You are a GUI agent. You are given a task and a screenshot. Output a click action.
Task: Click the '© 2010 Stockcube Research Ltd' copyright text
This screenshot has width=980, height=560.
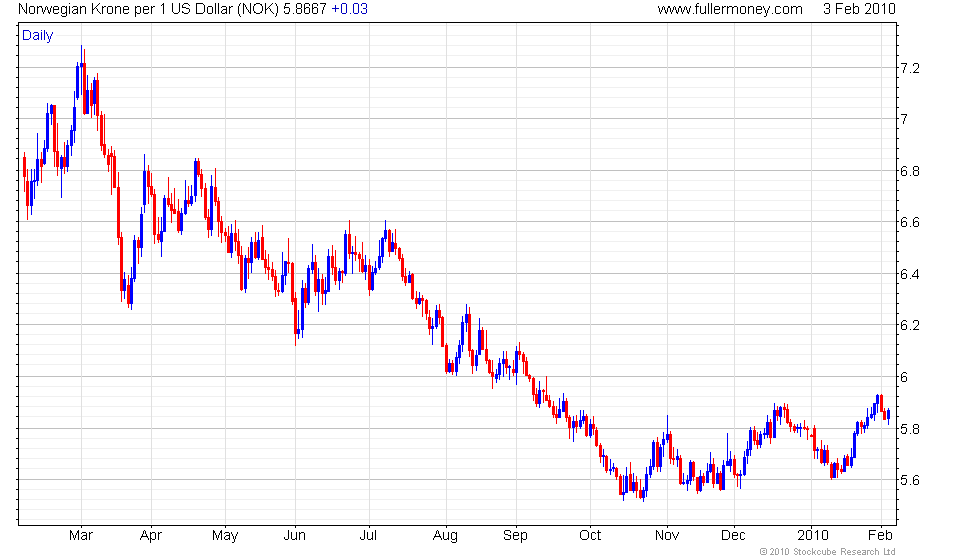pyautogui.click(x=828, y=552)
